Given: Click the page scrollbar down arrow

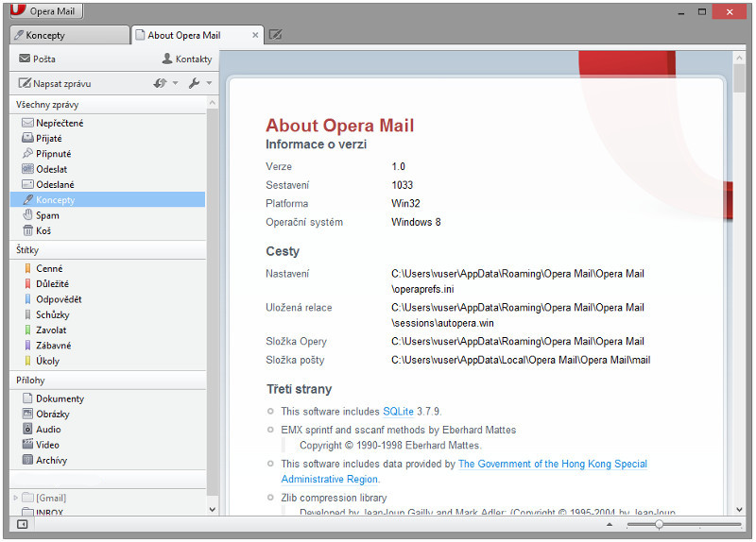Looking at the screenshot, I should point(740,509).
